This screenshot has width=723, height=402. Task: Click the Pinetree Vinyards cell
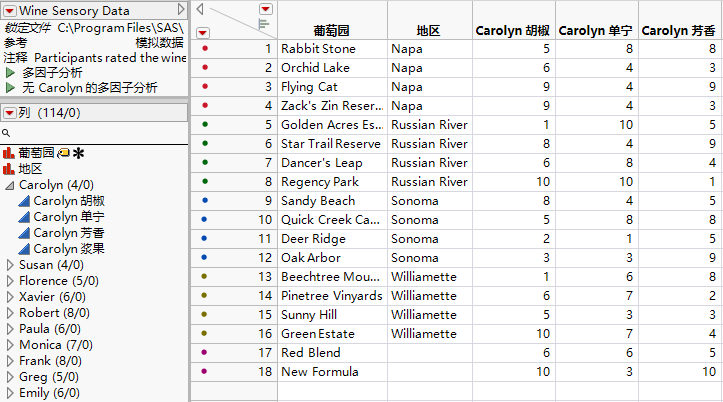point(332,296)
